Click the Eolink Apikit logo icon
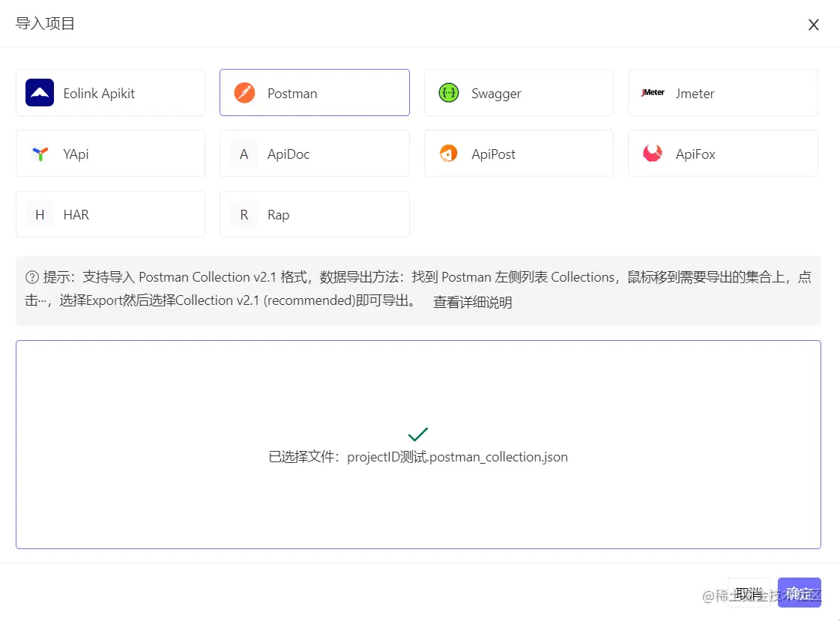The height and width of the screenshot is (621, 840). [40, 93]
